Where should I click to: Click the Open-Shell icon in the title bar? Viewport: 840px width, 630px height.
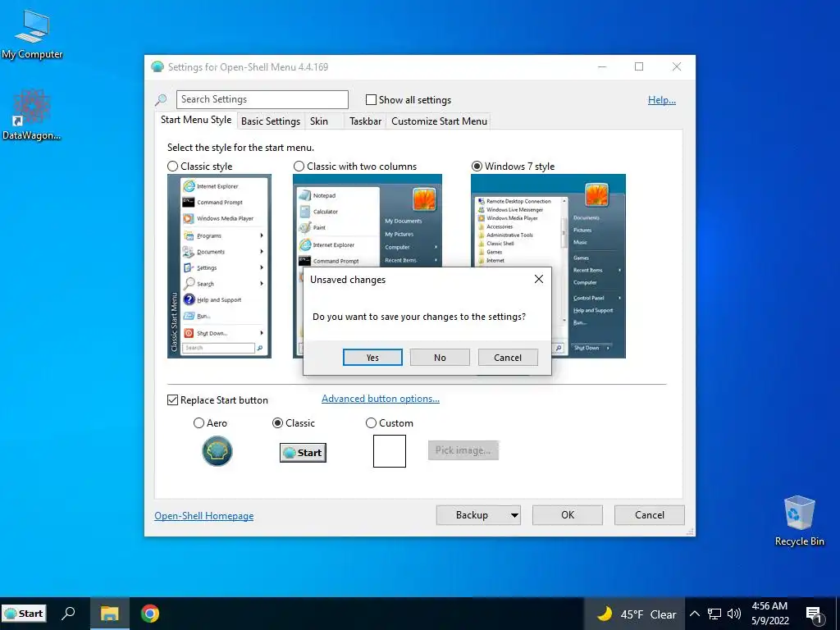(x=157, y=67)
